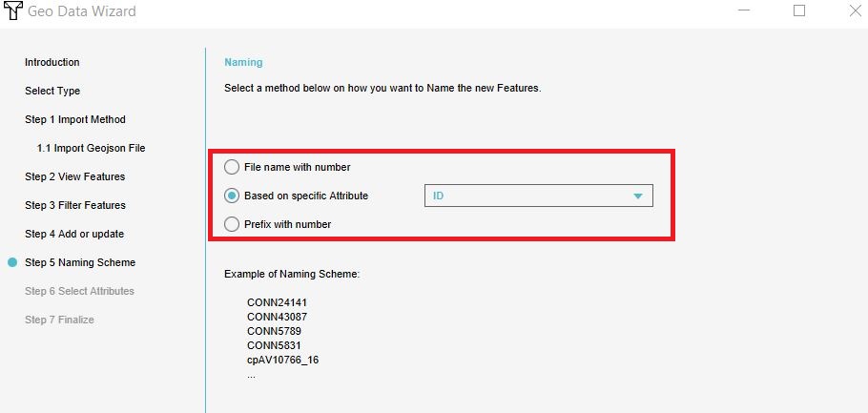Click the Geo Data Wizard app icon
Screen dimensions: 868x413
pos(10,11)
